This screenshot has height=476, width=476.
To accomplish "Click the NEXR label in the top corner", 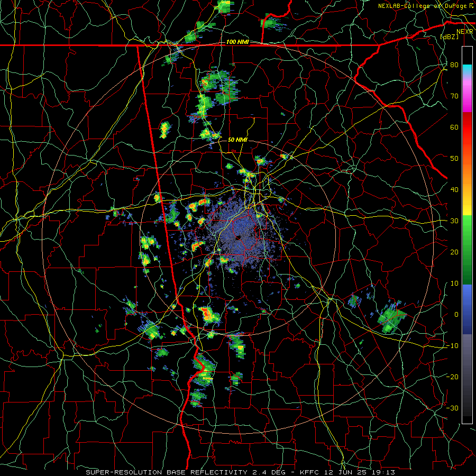I will point(464,31).
